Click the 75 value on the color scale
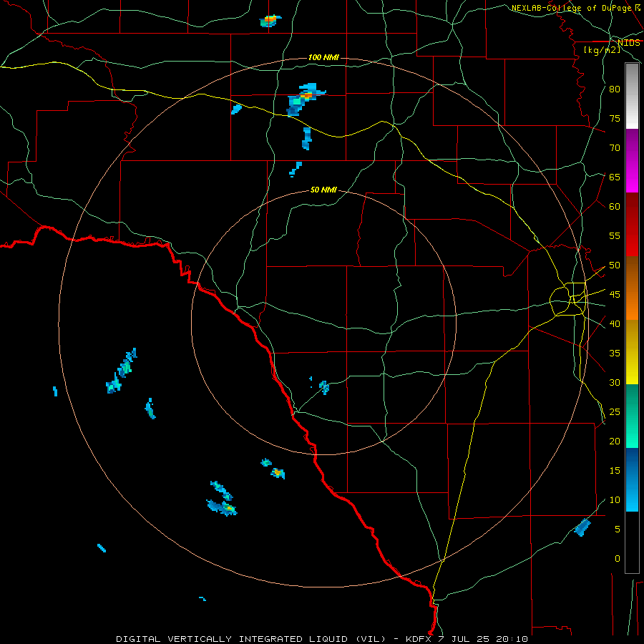Viewport: 644px width, 644px height. coord(615,118)
